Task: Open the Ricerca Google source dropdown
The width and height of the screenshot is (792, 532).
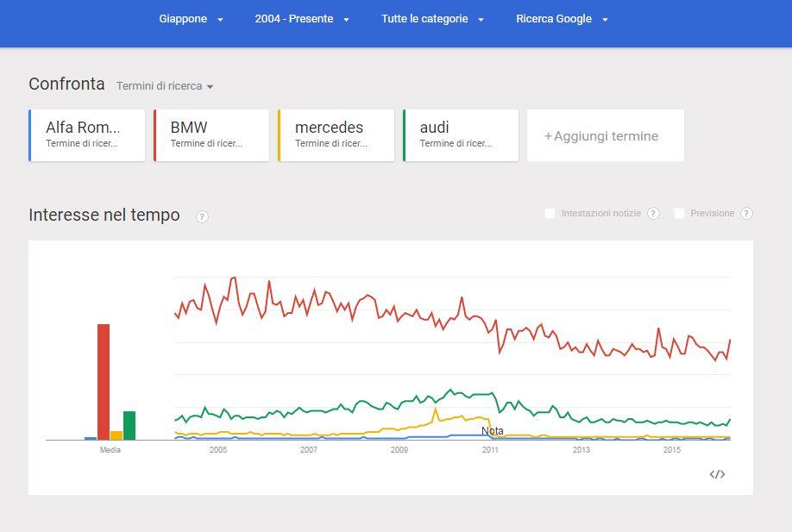Action: pos(562,19)
